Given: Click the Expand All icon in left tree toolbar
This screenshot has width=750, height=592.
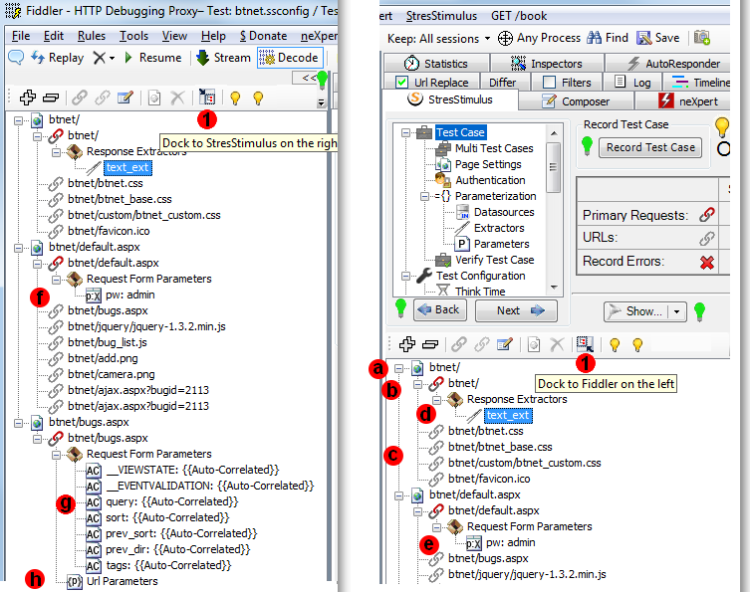Looking at the screenshot, I should coord(28,98).
